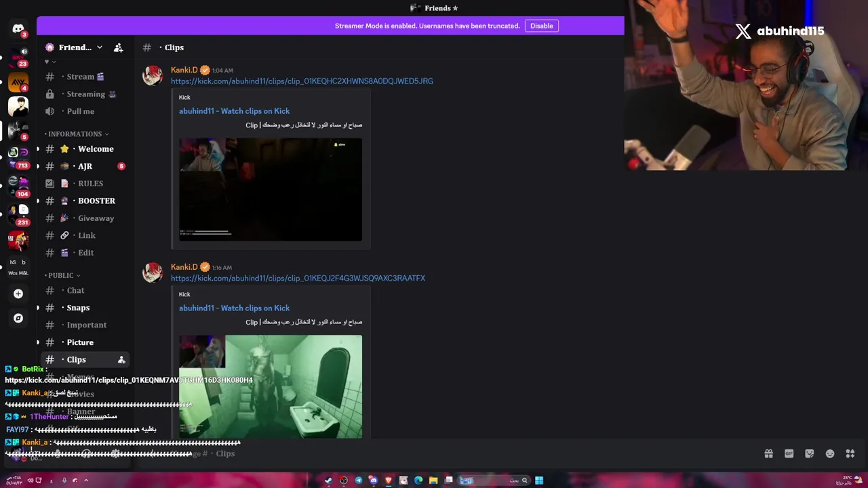Collapse the INFORMATIONS category

point(77,134)
